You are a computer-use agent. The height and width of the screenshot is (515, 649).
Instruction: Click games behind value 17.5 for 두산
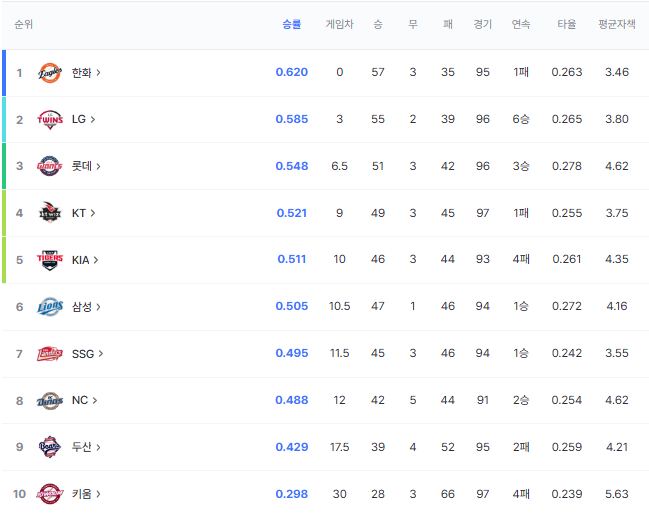[x=339, y=447]
